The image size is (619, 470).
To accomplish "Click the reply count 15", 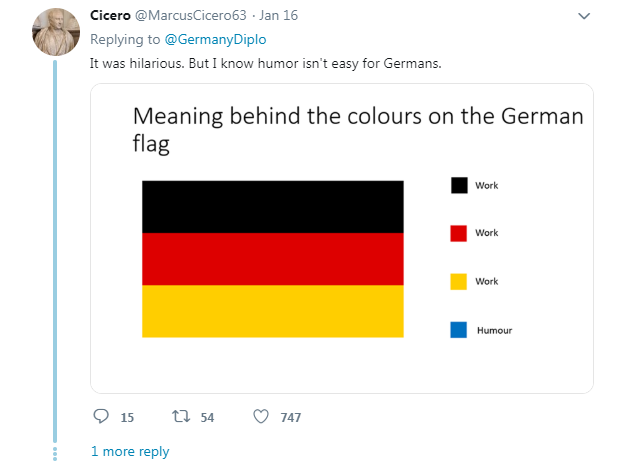I will point(127,418).
